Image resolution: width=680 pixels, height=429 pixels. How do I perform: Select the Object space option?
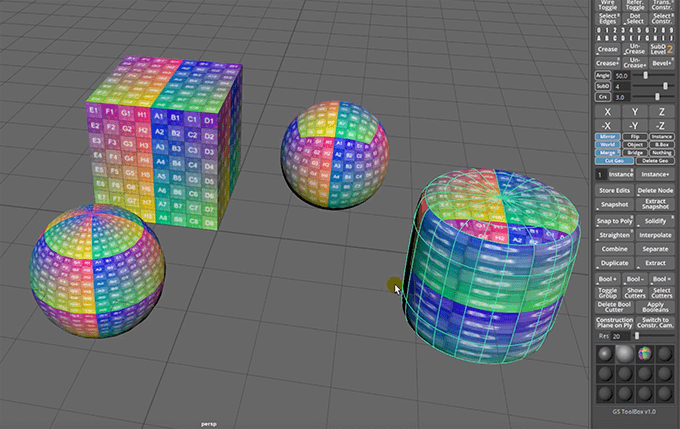pyautogui.click(x=635, y=144)
